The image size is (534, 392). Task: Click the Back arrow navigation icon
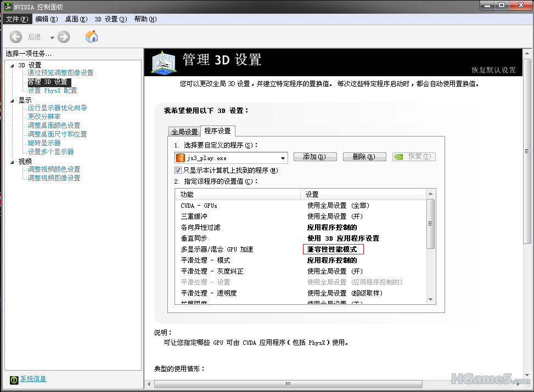[16, 37]
